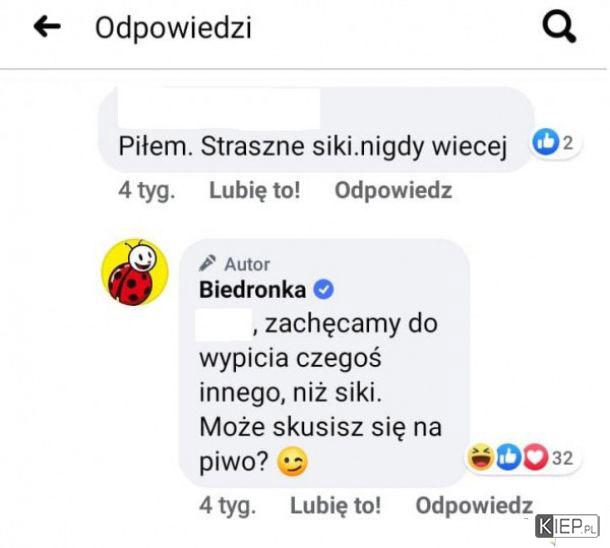Click the KIEP.PL watermark logo
610x548 pixels.
[x=567, y=527]
